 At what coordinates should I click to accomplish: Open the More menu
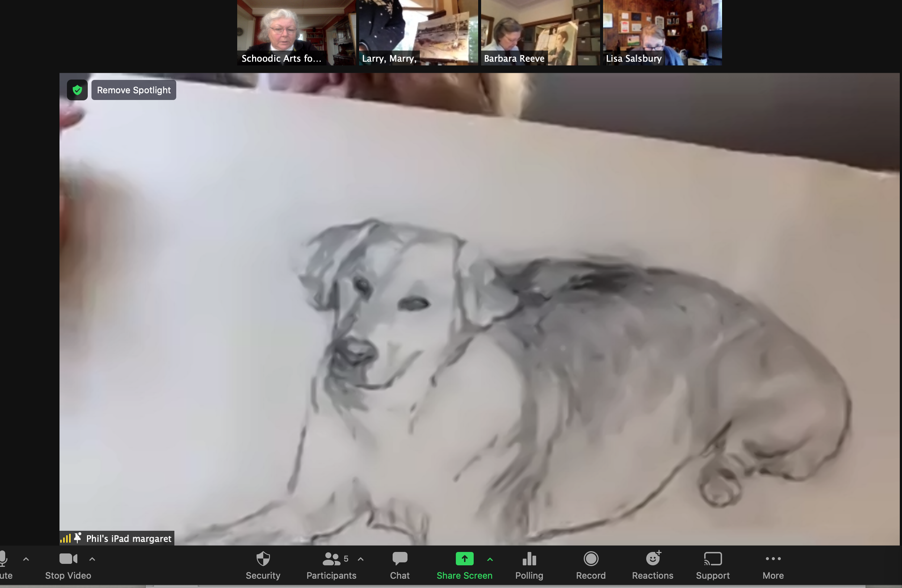pos(773,565)
